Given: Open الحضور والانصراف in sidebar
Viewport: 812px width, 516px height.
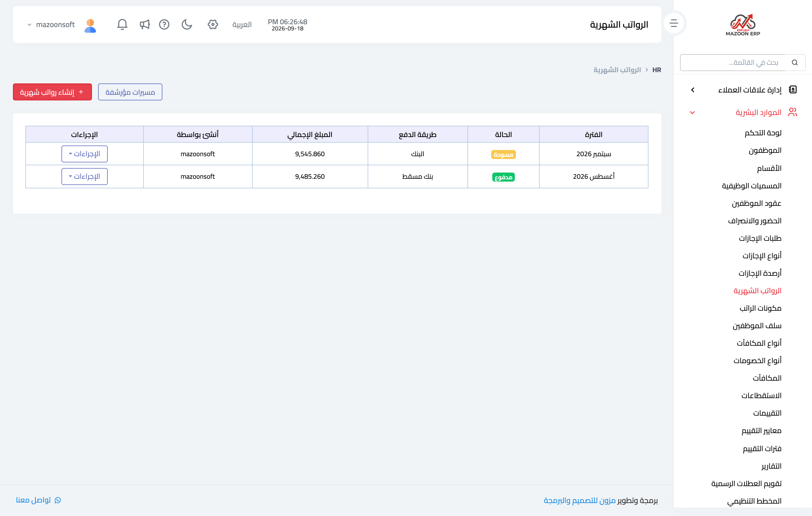Looking at the screenshot, I should pos(755,220).
